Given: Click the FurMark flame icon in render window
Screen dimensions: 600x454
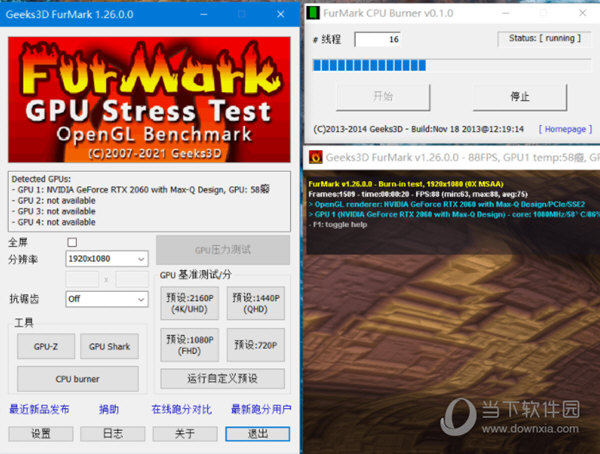Looking at the screenshot, I should pos(316,157).
